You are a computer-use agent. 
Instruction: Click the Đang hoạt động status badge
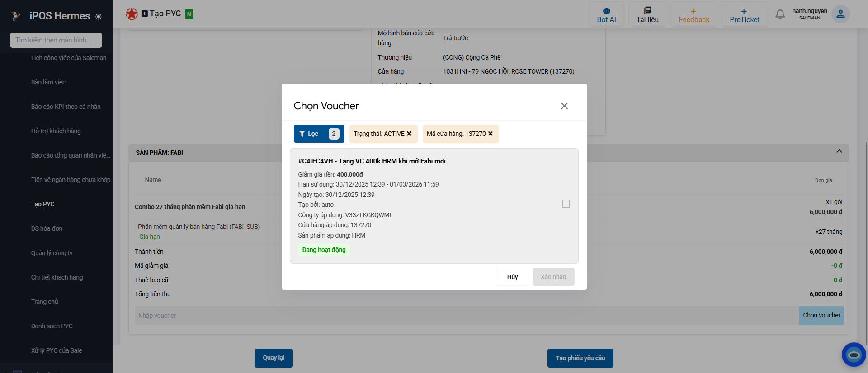[324, 250]
